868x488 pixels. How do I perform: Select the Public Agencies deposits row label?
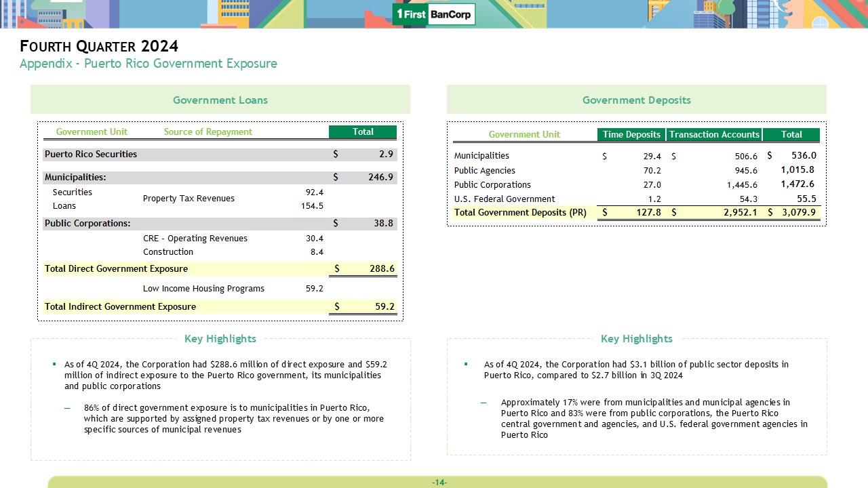484,171
